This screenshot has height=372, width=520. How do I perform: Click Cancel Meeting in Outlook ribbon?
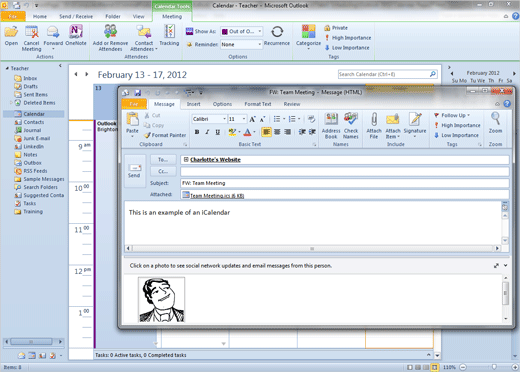pos(32,38)
